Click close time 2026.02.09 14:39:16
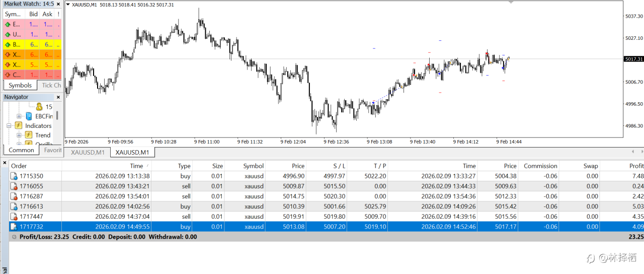 [448, 217]
